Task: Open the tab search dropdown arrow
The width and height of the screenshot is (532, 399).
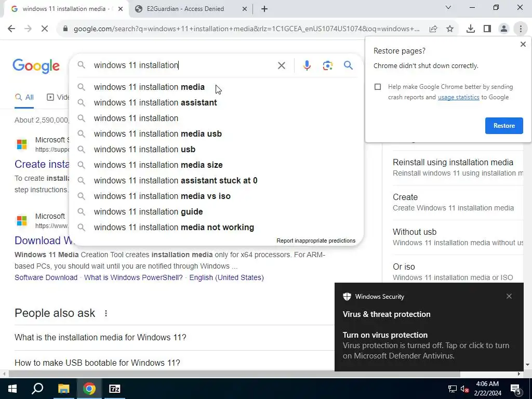Action: click(448, 7)
